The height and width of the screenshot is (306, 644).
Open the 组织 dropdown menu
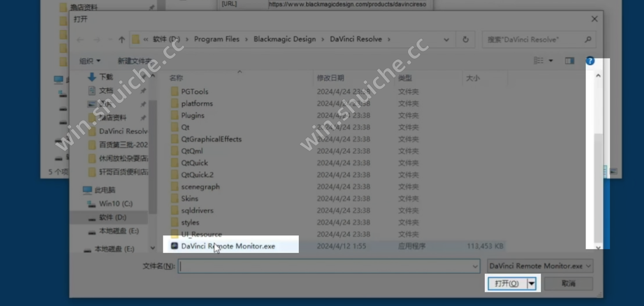(x=89, y=61)
